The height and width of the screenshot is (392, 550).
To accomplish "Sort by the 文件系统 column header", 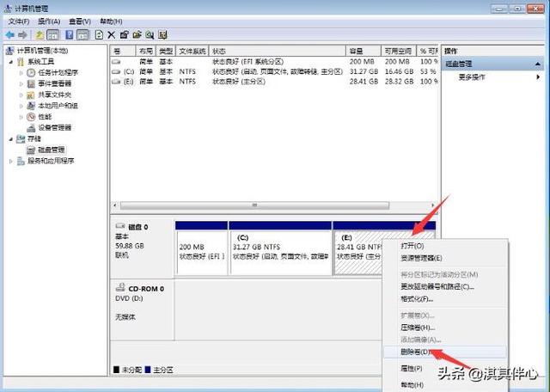I will click(192, 51).
